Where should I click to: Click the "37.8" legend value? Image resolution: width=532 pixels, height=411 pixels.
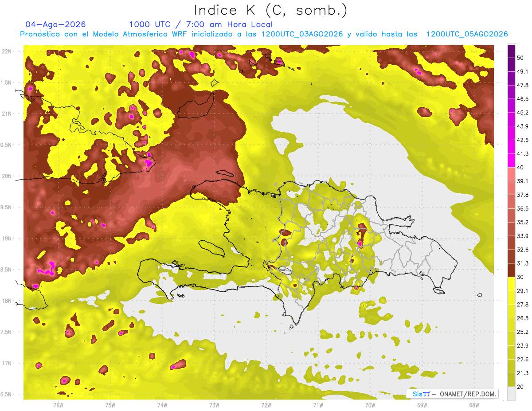pyautogui.click(x=523, y=195)
